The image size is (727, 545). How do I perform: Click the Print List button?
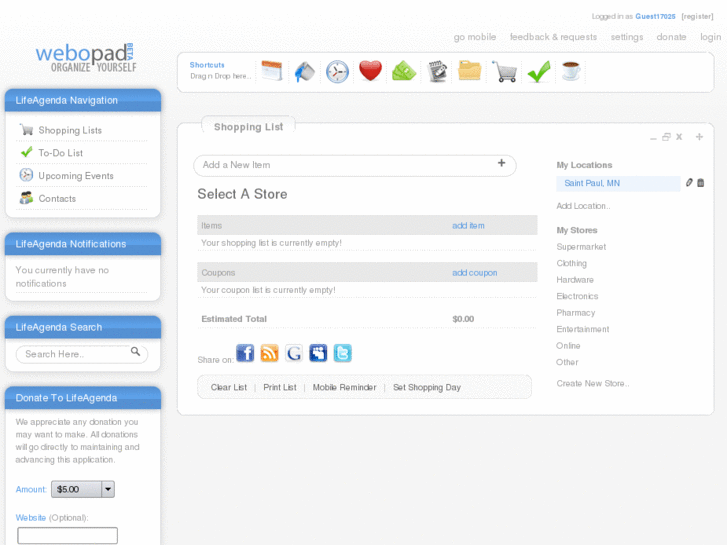click(280, 387)
